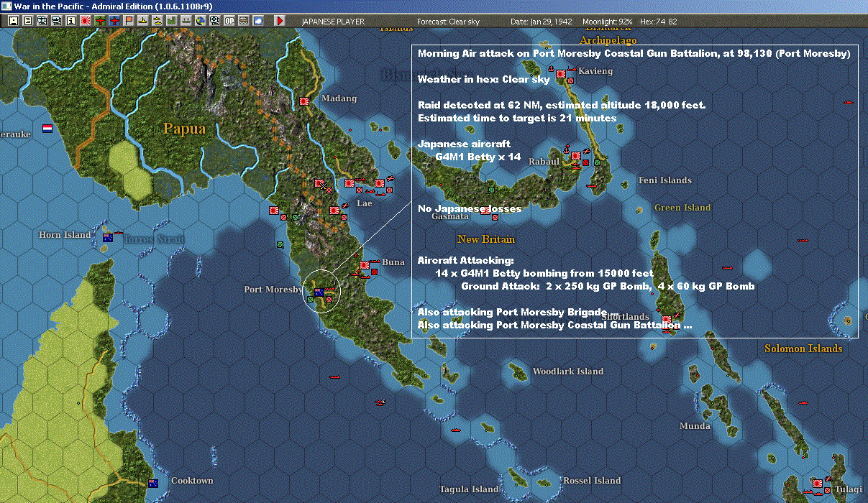This screenshot has height=503, width=868.
Task: Click the 'Papua' region label
Action: click(184, 129)
